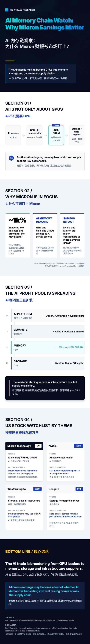Click the MU ticker badge
Image resolution: width=90 pixels, height=644 pixels.
[x=38, y=446]
